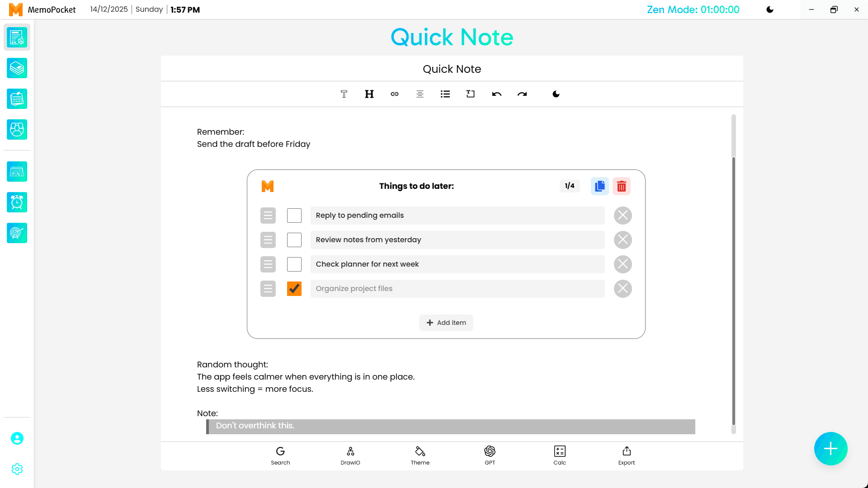Click drag handle of Review notes from yesterday
This screenshot has width=868, height=488.
268,240
